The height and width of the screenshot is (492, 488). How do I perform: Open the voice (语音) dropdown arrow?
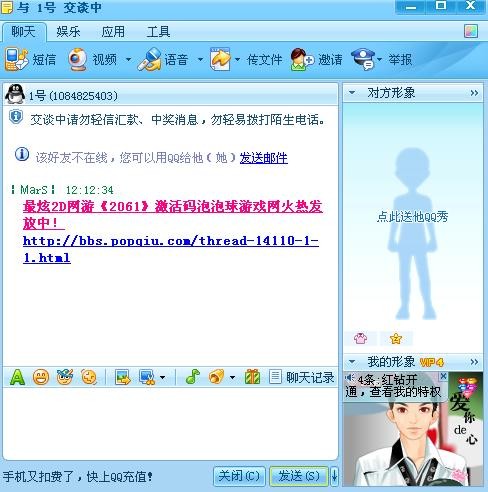200,60
